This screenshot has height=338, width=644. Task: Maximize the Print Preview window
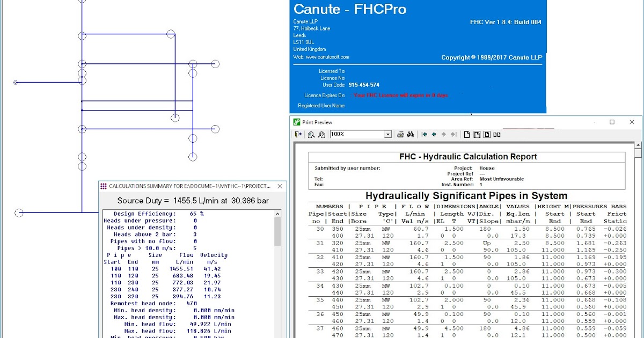pyautogui.click(x=612, y=122)
